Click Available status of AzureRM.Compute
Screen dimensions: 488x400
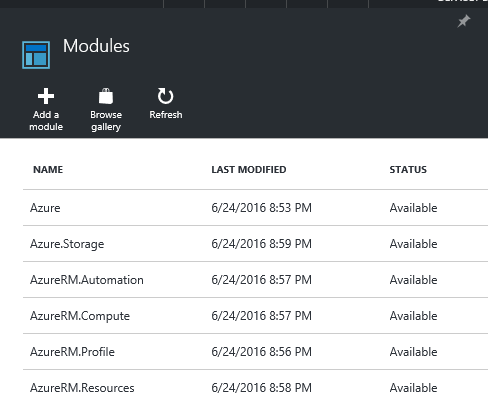click(413, 316)
